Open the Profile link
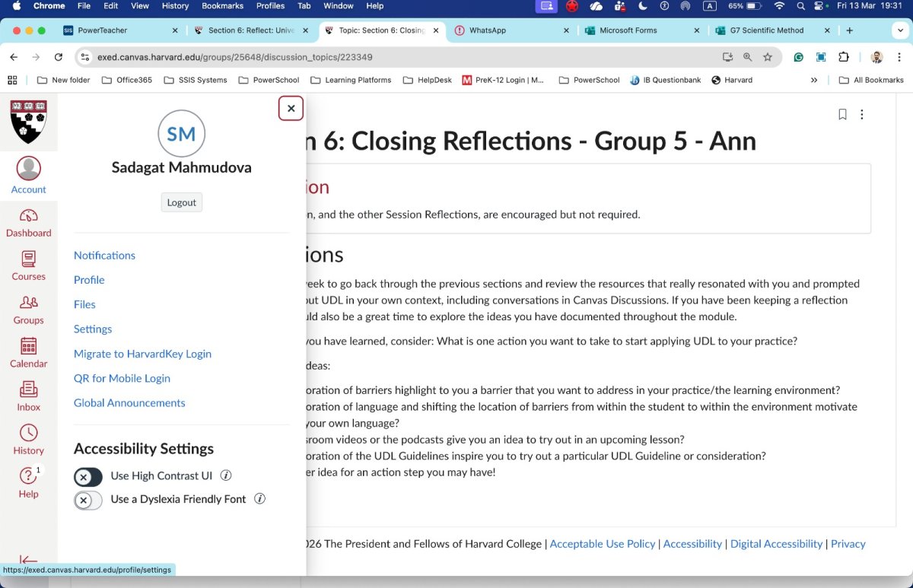This screenshot has width=913, height=588. (x=89, y=279)
